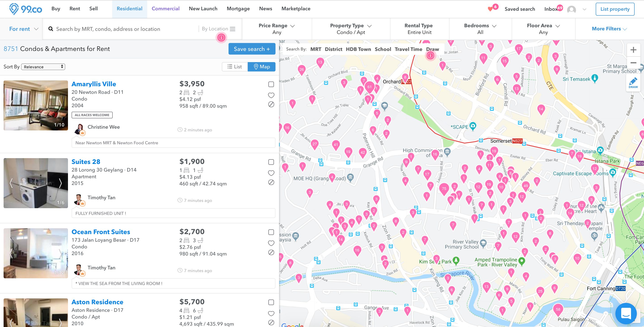Expand the Price Range filter
The image size is (644, 327).
click(277, 29)
